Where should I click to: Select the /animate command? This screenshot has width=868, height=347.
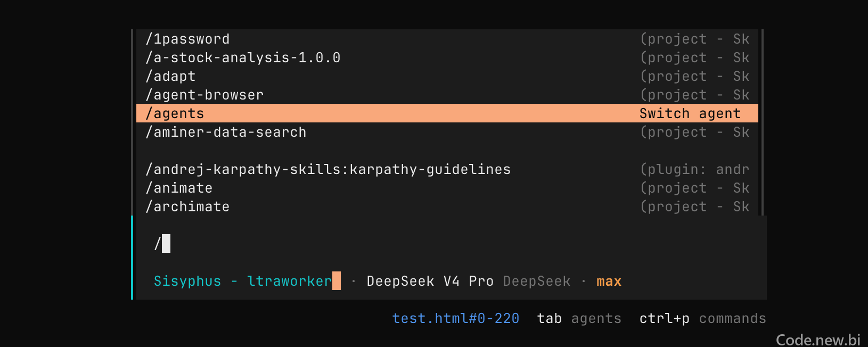(447, 188)
